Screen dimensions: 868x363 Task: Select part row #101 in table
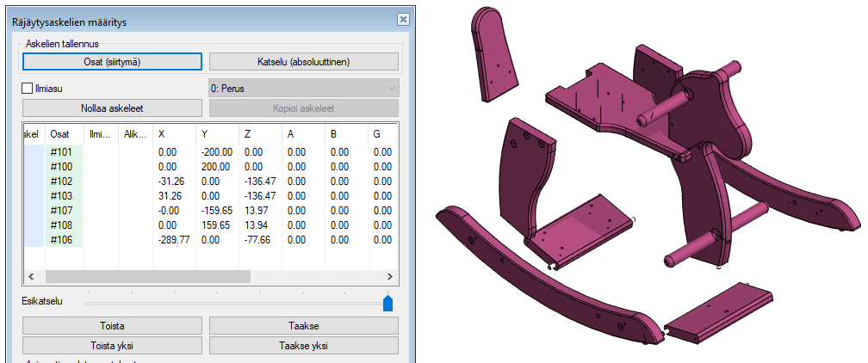tap(61, 152)
